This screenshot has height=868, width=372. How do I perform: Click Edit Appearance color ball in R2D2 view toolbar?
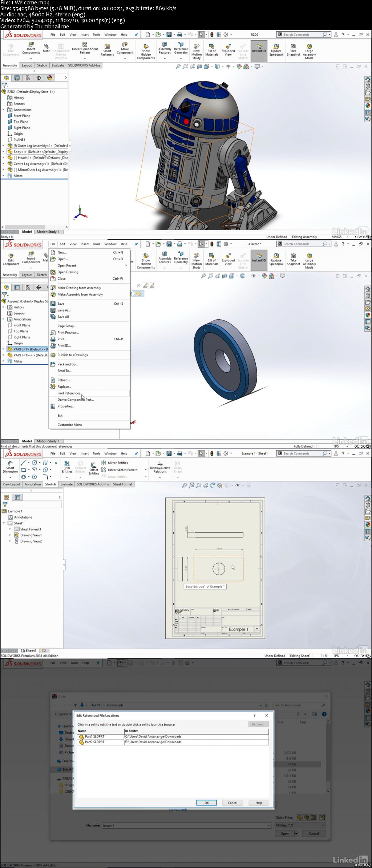pyautogui.click(x=239, y=67)
